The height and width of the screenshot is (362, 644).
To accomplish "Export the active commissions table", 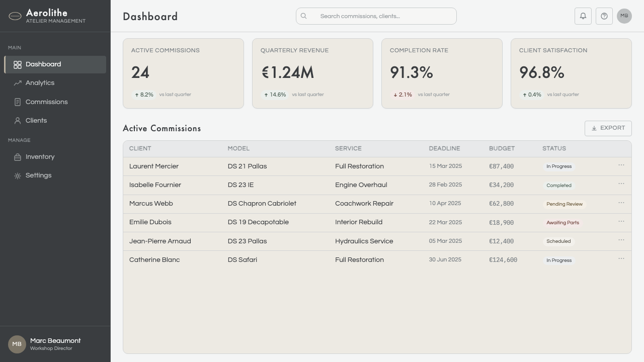I will click(x=608, y=128).
